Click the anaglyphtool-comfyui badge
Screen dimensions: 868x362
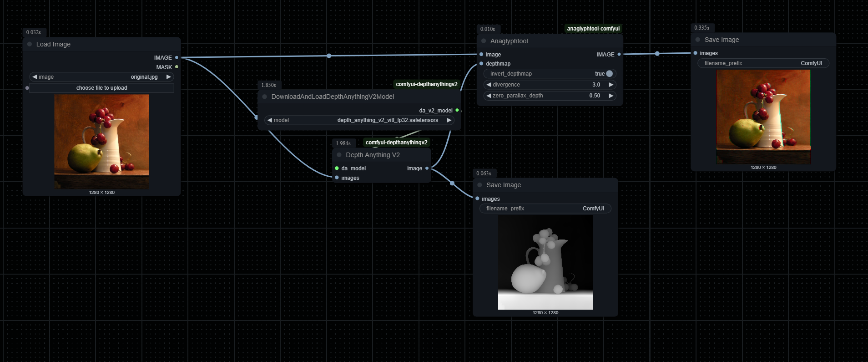(x=593, y=29)
